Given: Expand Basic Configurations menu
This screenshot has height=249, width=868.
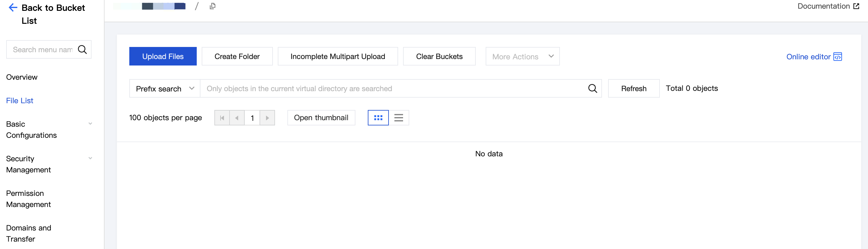Looking at the screenshot, I should [x=90, y=124].
